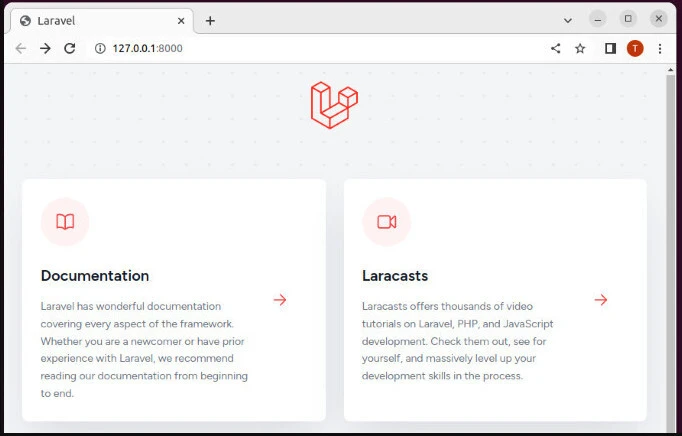
Task: Open the Documentation heading link
Action: pos(95,275)
